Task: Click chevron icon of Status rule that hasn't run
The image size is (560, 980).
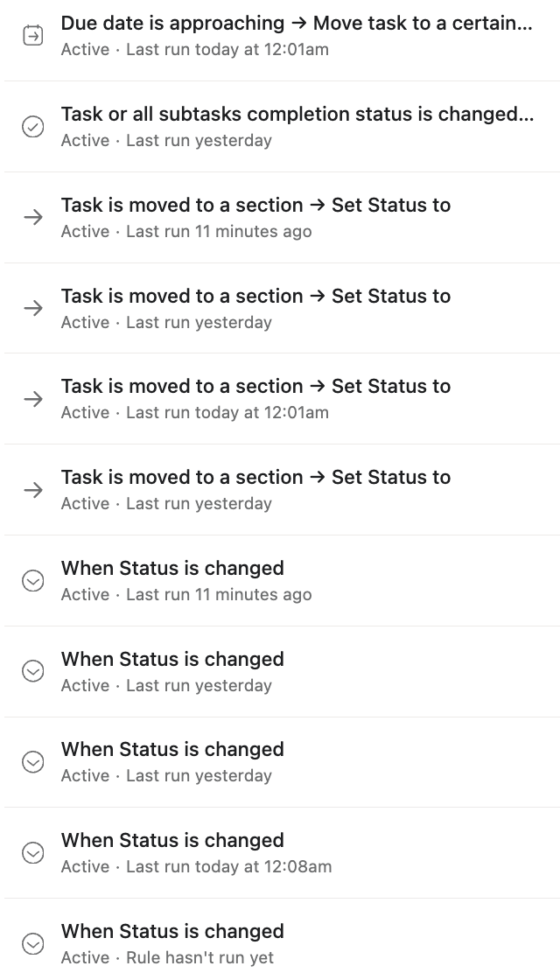Action: [x=32, y=944]
